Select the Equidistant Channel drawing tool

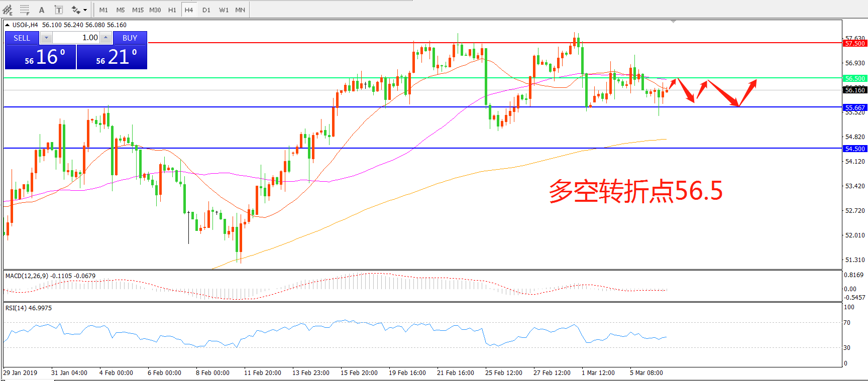click(x=8, y=10)
